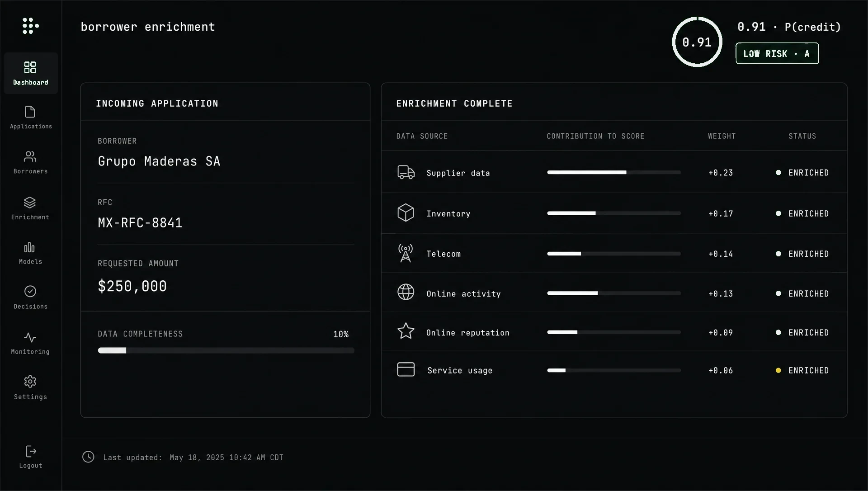
Task: Open the Monitoring pulse icon
Action: coord(30,337)
